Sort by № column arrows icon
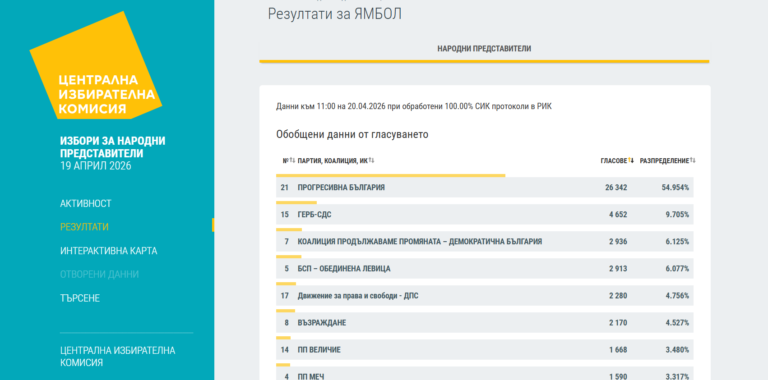 coord(292,161)
